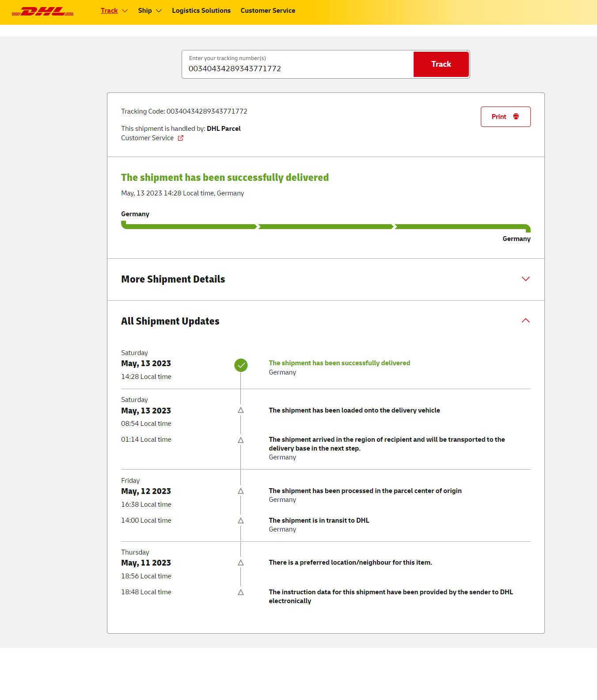
Task: Open the Customer Service link under DHL Parcel
Action: 148,138
